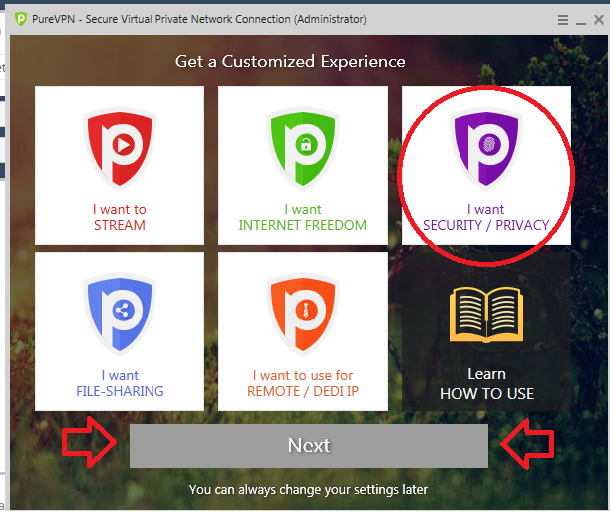Open the yellow book Learn icon

(x=486, y=315)
